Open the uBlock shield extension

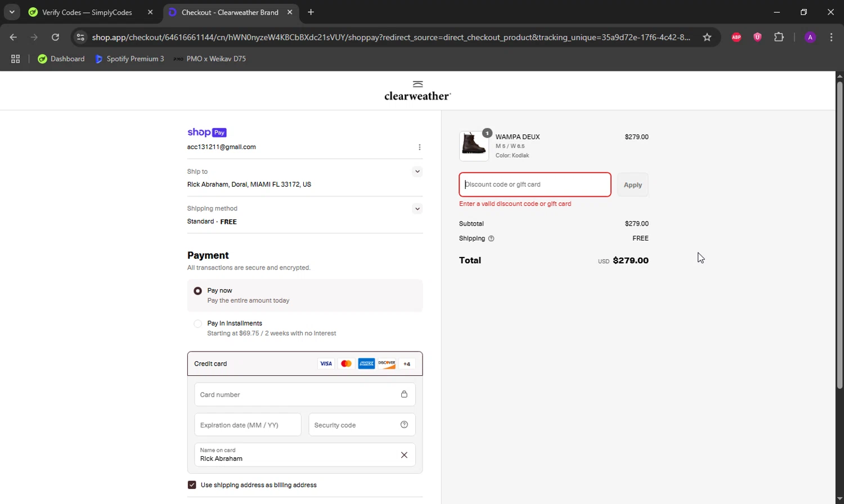757,37
